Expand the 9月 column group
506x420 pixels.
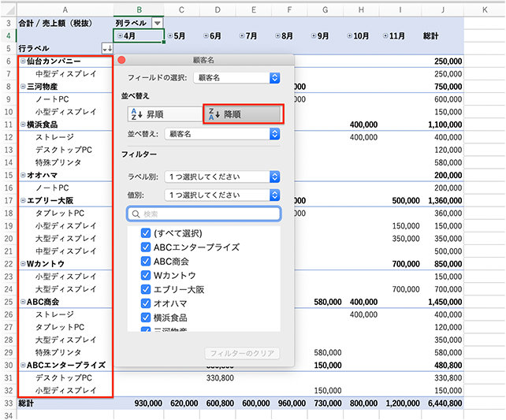[314, 35]
